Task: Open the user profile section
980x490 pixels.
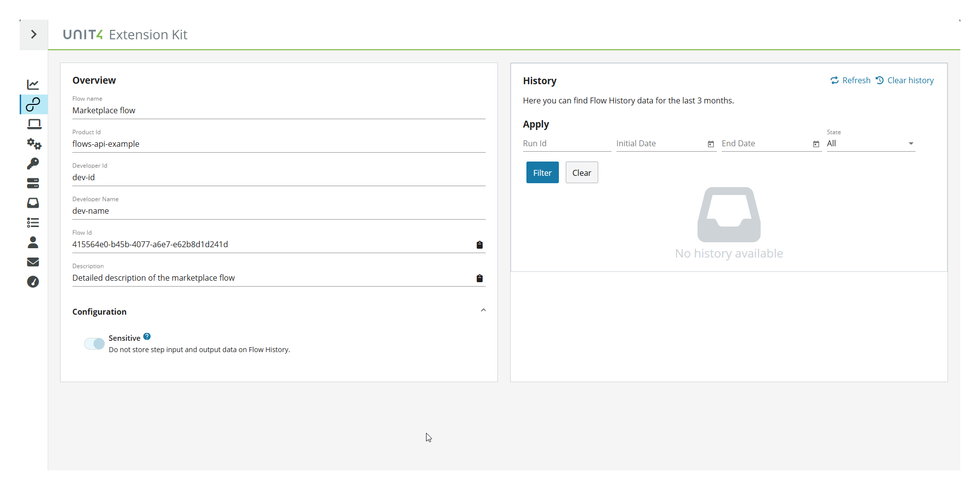Action: (x=33, y=242)
